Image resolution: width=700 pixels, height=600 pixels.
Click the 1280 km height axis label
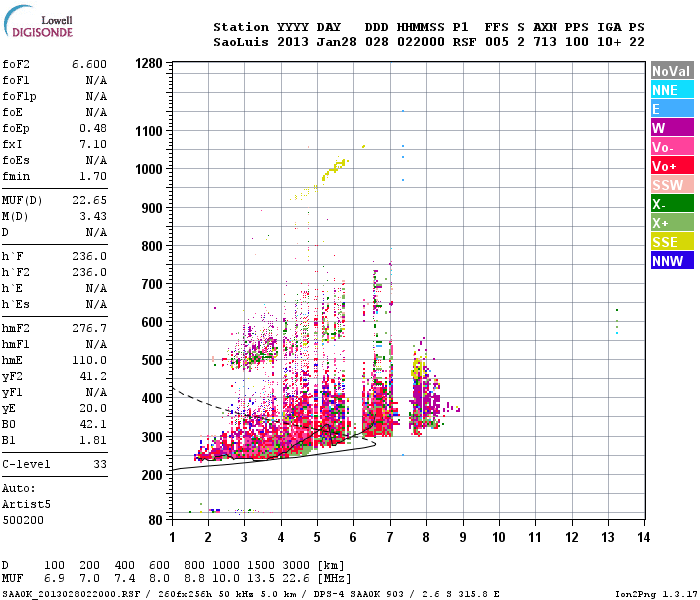coord(149,63)
